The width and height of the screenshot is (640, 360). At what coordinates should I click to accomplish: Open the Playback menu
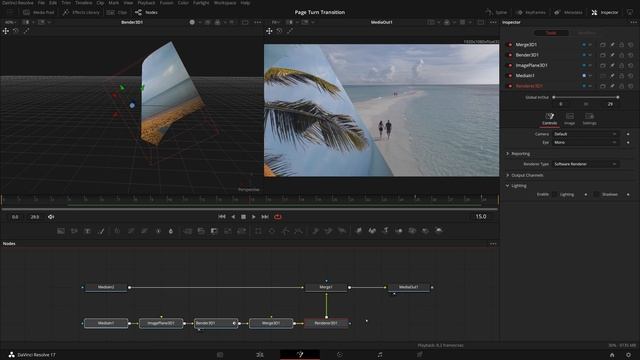146,3
